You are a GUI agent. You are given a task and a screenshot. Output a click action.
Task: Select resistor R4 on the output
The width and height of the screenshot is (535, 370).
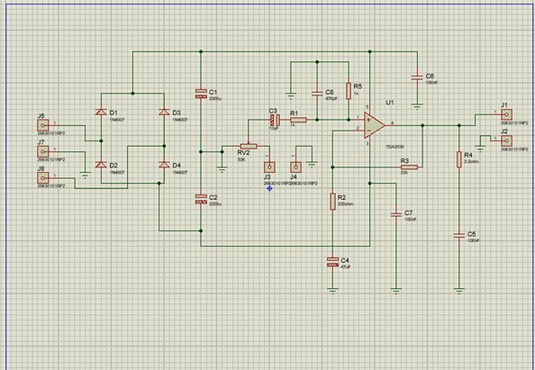click(459, 159)
